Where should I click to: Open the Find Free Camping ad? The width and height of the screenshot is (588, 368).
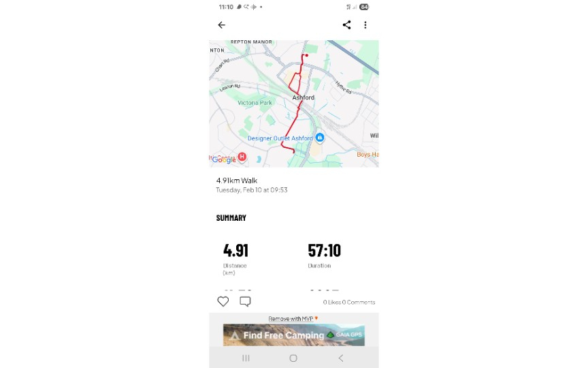[x=284, y=335]
